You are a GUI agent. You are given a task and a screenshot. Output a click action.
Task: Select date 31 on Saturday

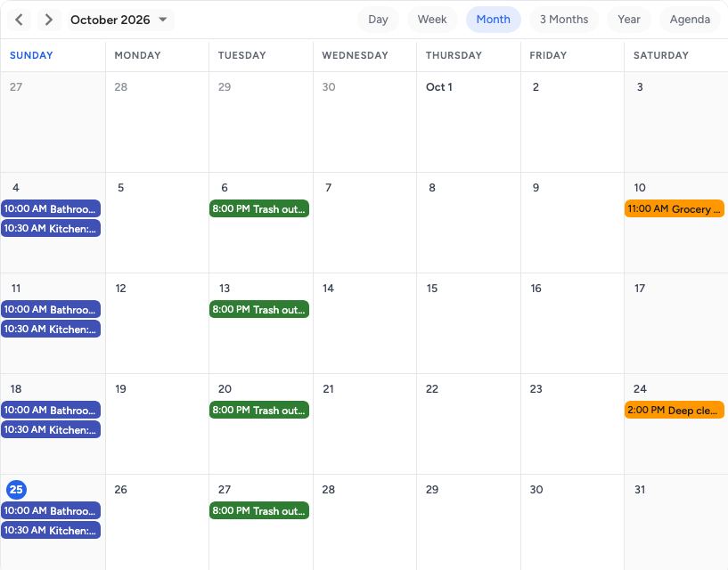[640, 490]
